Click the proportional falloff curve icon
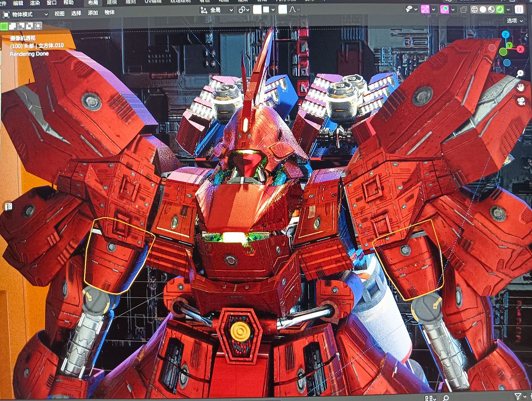 tap(293, 9)
